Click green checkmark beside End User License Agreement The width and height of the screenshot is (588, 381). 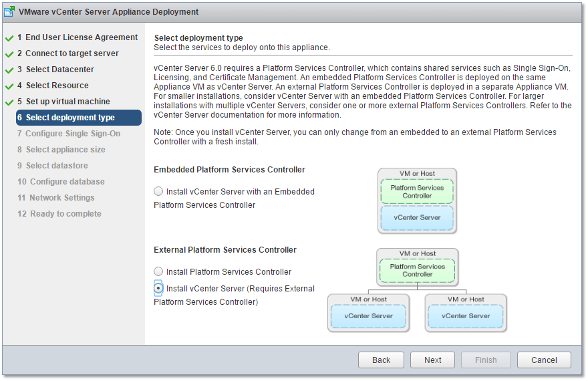[x=9, y=38]
